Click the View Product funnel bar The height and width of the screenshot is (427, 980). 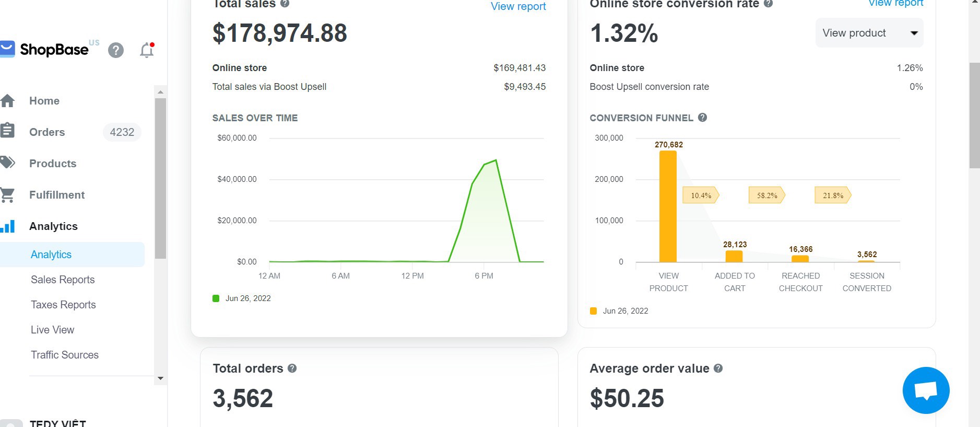(x=668, y=206)
